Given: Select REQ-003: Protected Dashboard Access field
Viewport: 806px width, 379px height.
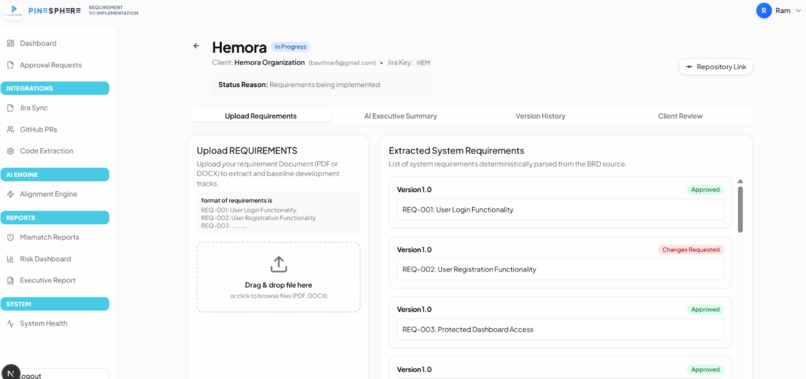Looking at the screenshot, I should [x=560, y=330].
